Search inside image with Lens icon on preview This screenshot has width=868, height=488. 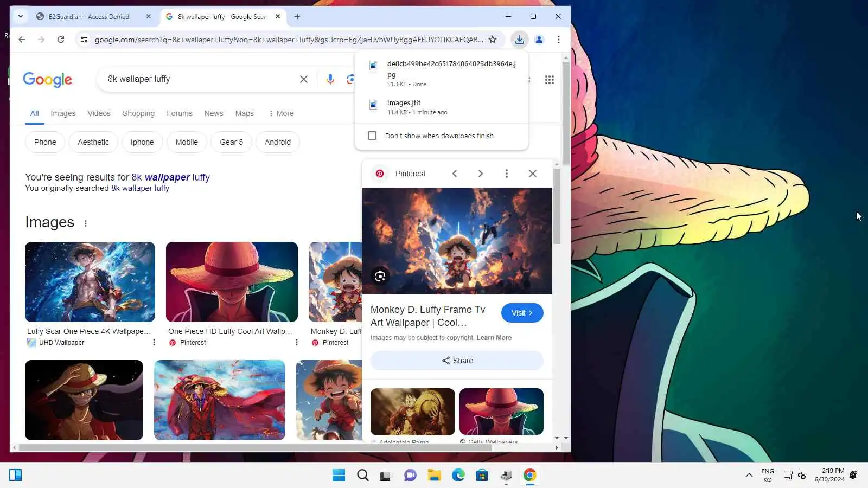380,276
